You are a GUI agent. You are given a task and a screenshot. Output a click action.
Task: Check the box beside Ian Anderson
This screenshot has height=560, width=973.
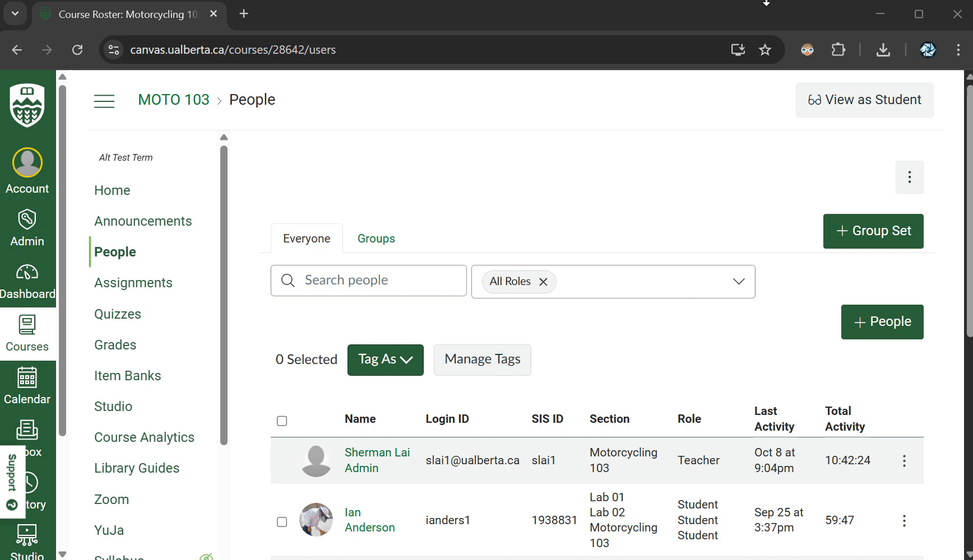tap(282, 522)
